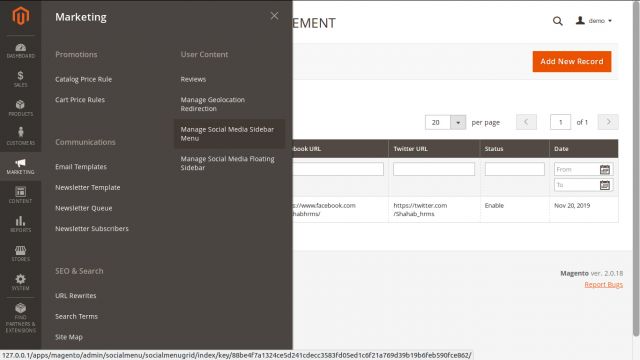
Task: Expand the per page count dropdown
Action: (458, 122)
